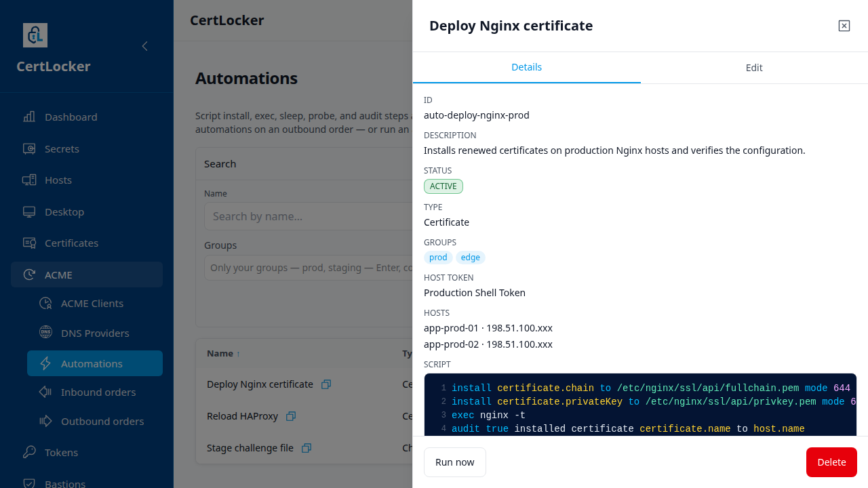Sort the table by Name column

tap(224, 353)
